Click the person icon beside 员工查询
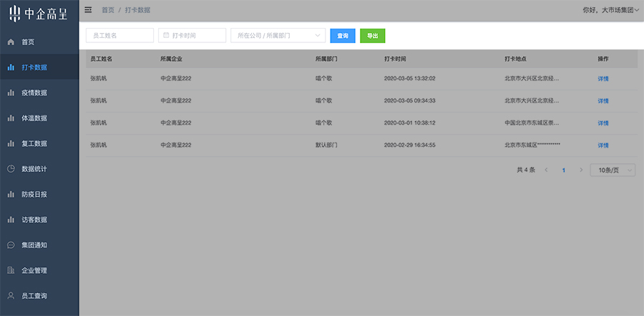Image resolution: width=644 pixels, height=316 pixels. [x=11, y=296]
